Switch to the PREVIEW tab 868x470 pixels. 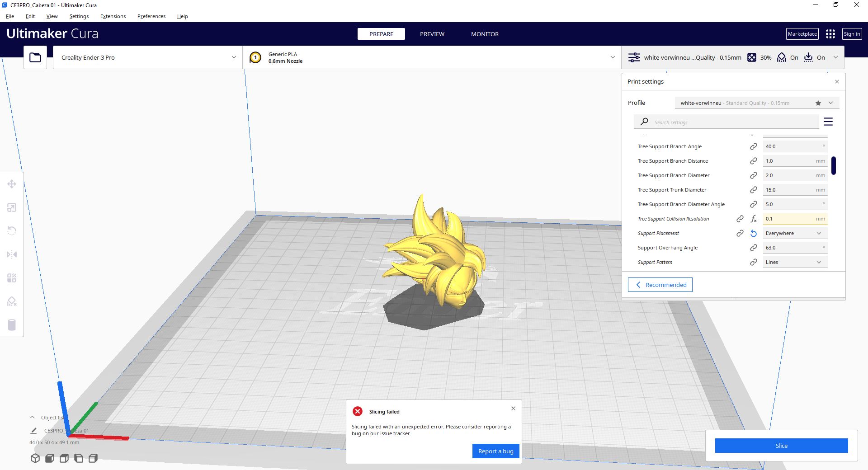tap(432, 34)
